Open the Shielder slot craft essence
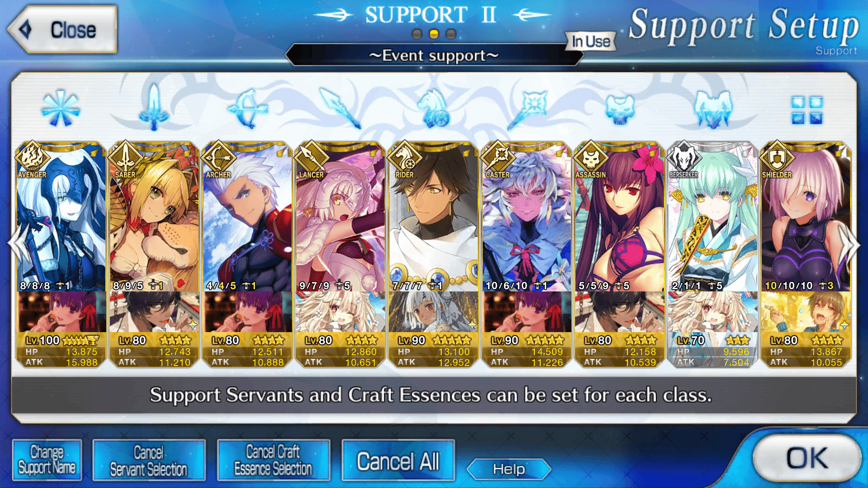 tap(806, 312)
